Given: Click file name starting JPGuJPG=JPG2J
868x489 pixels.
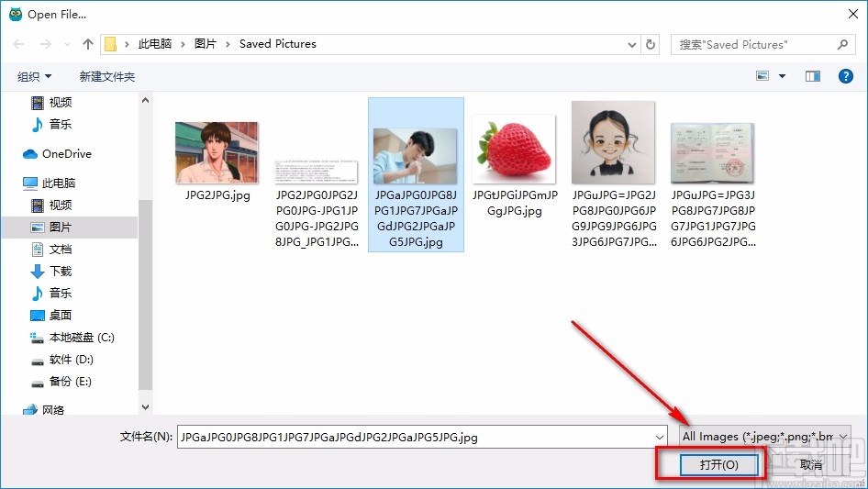Looking at the screenshot, I should [614, 218].
